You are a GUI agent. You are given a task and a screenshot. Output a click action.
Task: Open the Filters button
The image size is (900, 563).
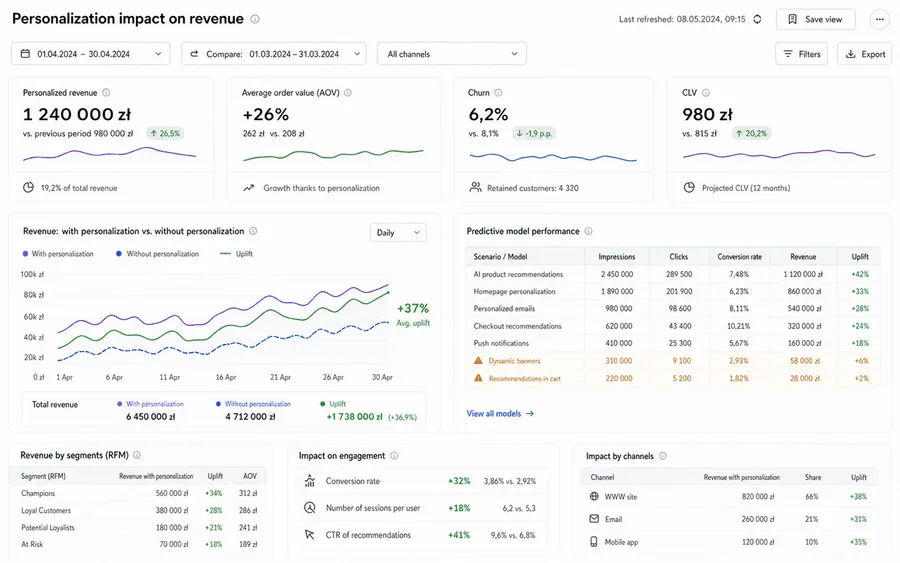pyautogui.click(x=801, y=54)
